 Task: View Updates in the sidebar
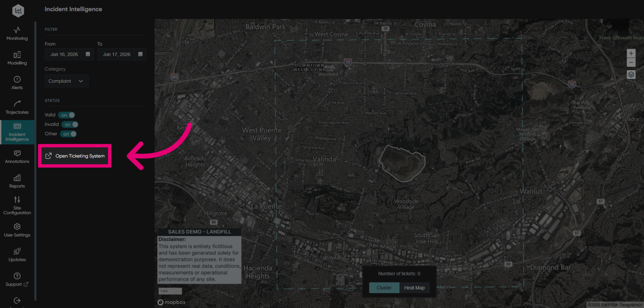click(17, 255)
